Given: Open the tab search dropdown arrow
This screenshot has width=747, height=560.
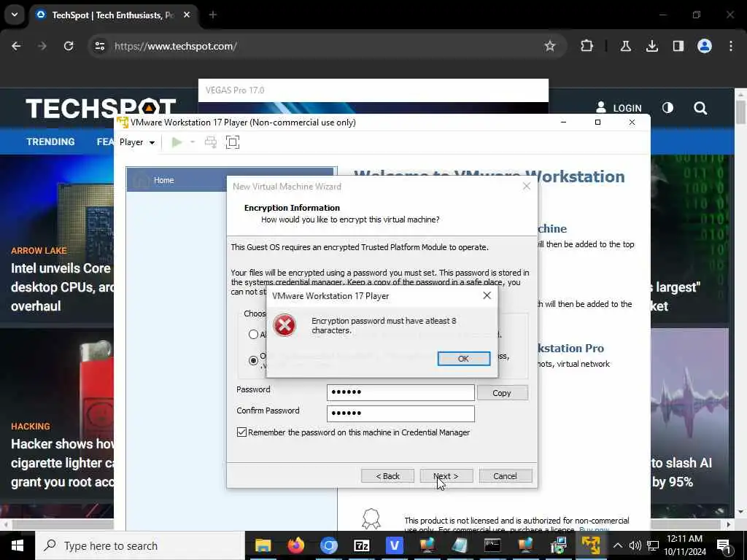Looking at the screenshot, I should click(x=15, y=15).
